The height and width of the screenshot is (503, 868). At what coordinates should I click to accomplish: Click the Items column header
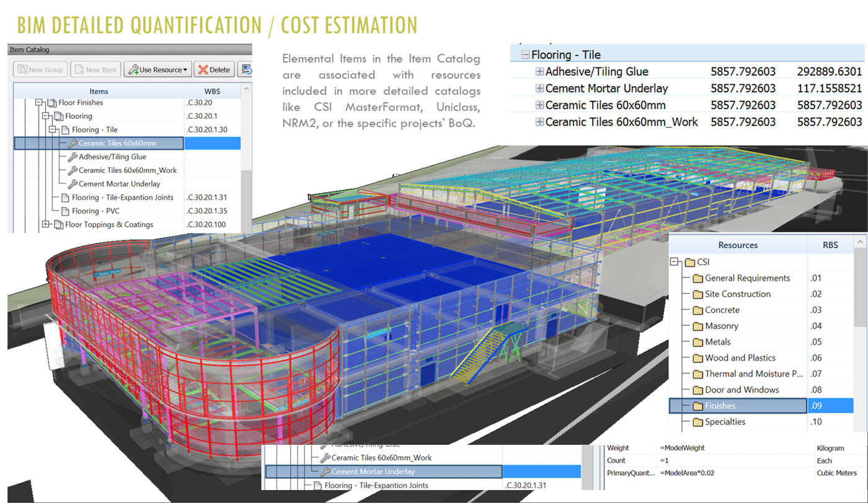(x=99, y=91)
